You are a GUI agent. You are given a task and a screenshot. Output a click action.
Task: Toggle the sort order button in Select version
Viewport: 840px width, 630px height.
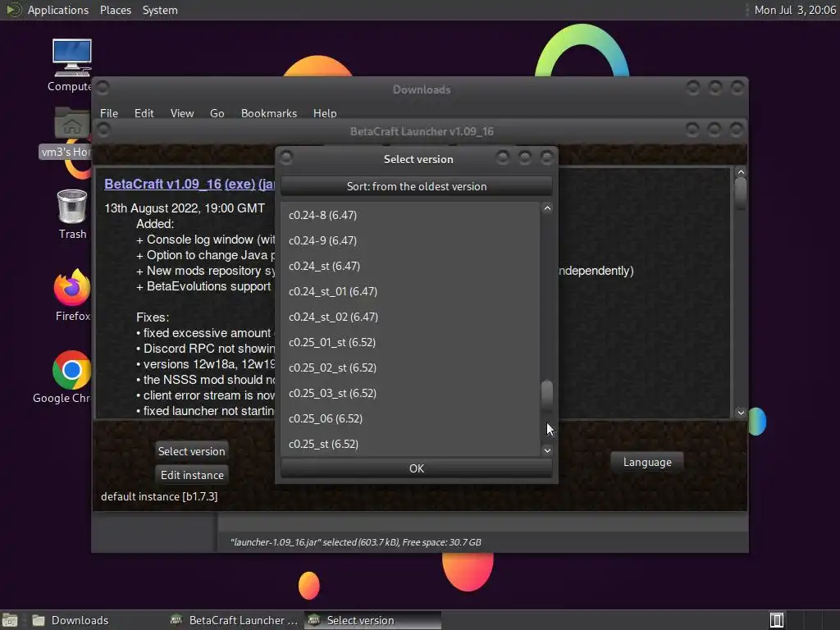point(416,186)
